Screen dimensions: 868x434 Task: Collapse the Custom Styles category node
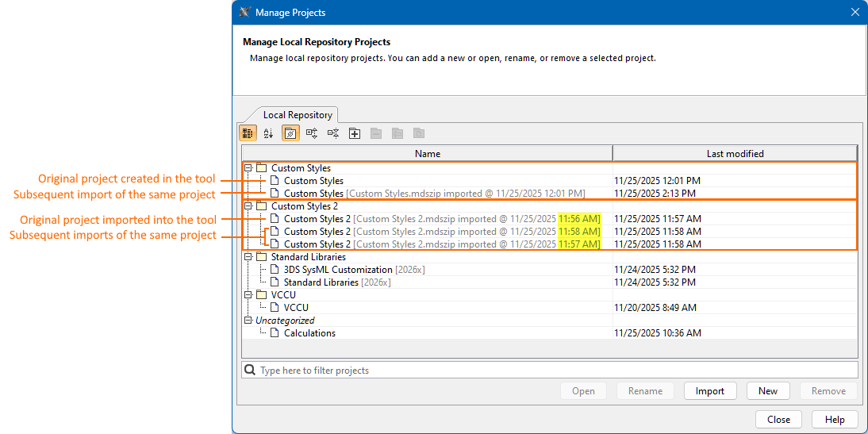[x=248, y=168]
